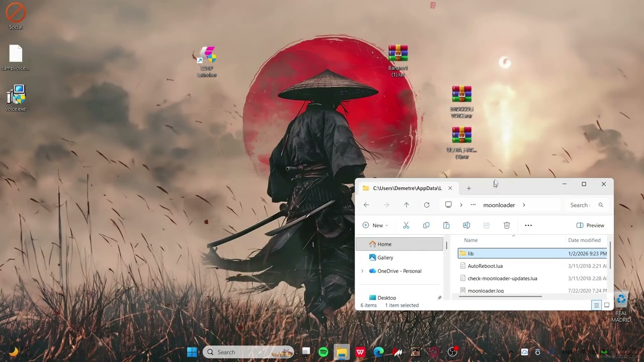Click the OneDrive cloud icon in system tray
The image size is (644, 362).
coord(524,352)
